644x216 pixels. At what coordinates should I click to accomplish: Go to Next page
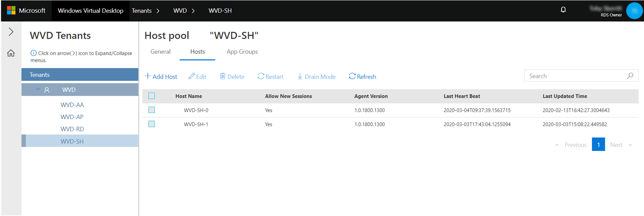pos(616,145)
